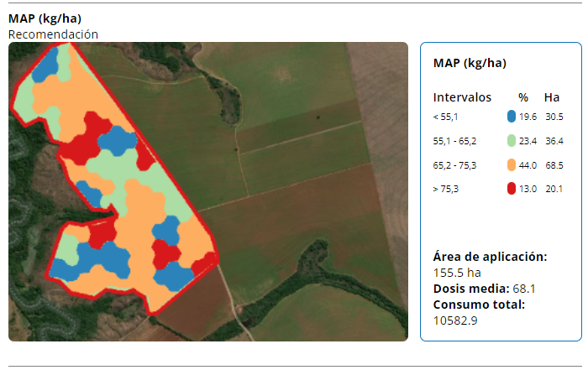Click the 155.5 ha application area value

(457, 273)
